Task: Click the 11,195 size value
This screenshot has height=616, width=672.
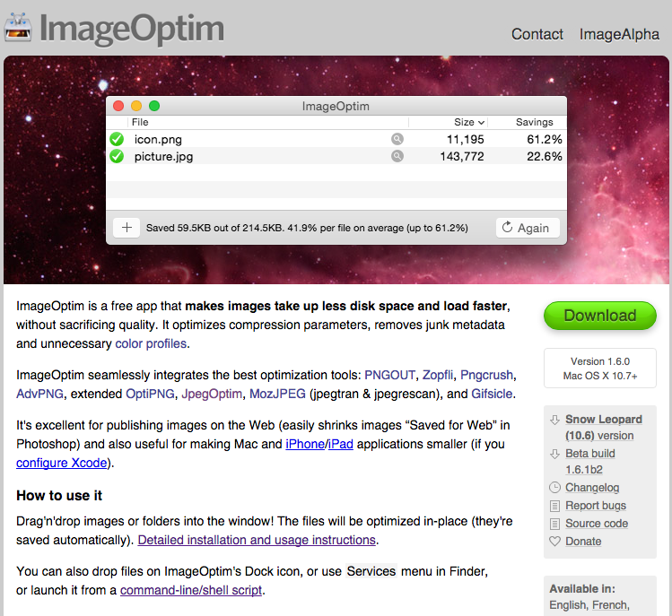Action: point(465,139)
